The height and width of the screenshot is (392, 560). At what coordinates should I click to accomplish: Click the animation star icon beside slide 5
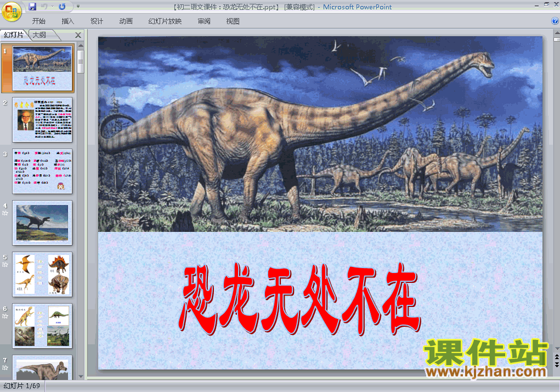coord(5,265)
